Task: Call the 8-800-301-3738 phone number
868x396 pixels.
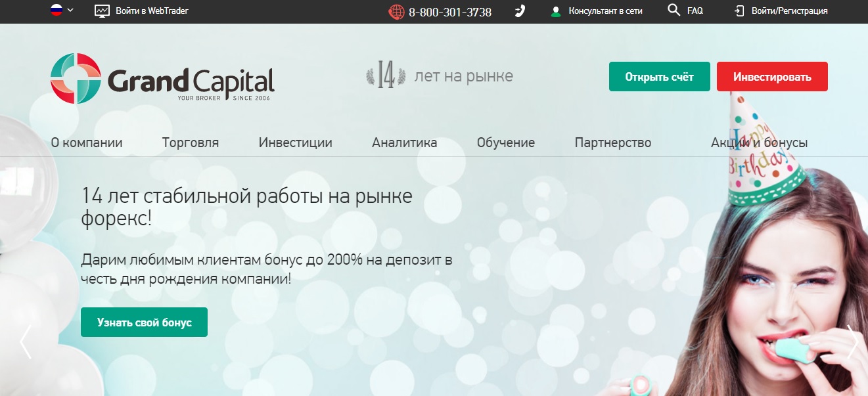Action: 449,12
